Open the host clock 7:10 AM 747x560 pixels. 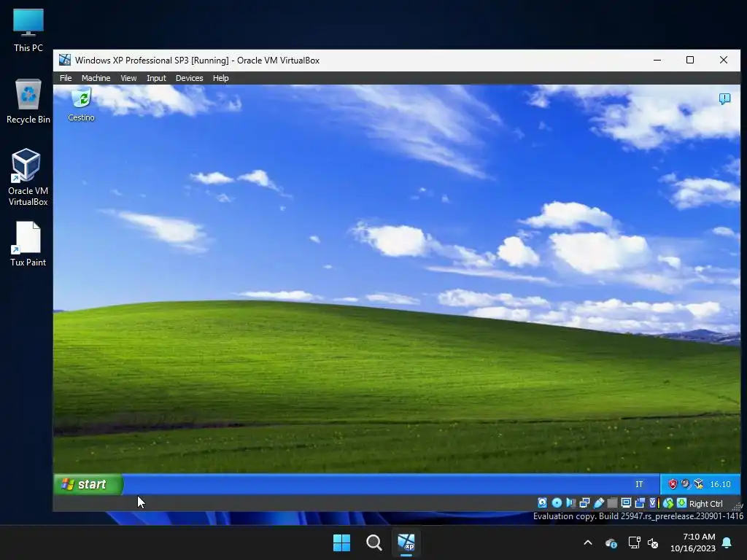click(693, 542)
